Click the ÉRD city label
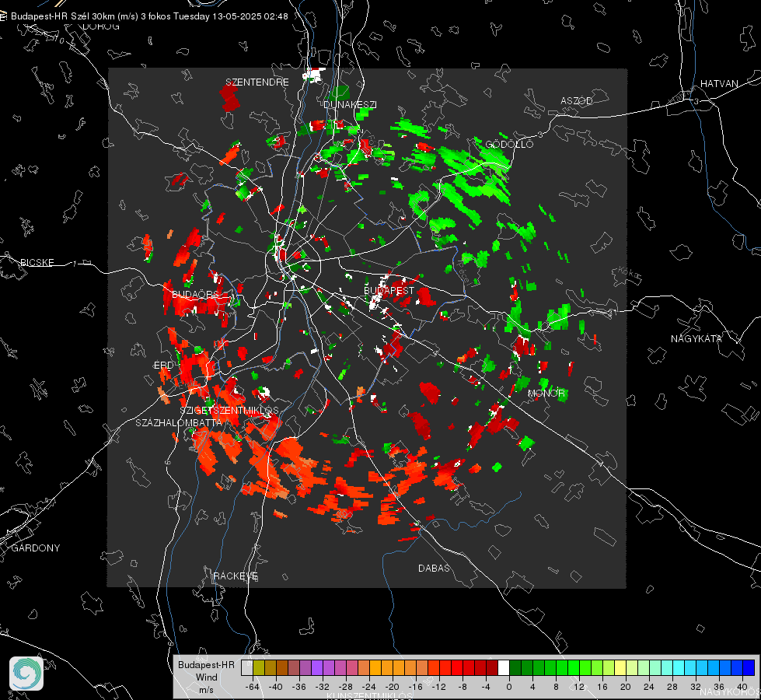This screenshot has width=761, height=700. 163,365
